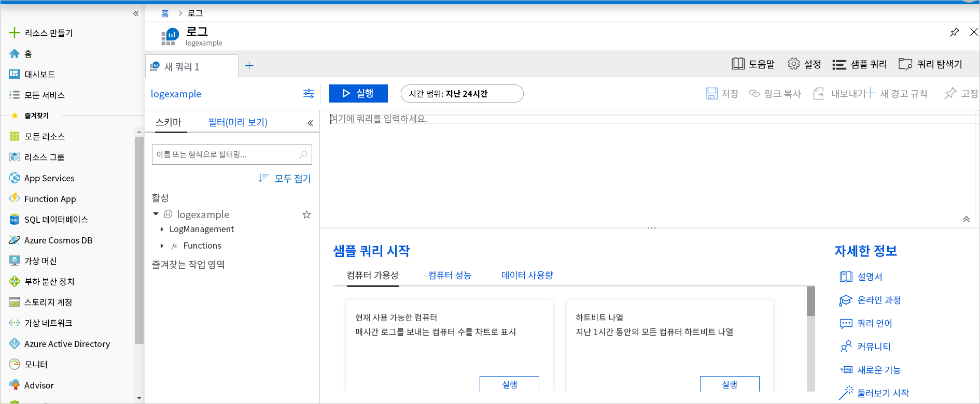The width and height of the screenshot is (980, 404).
Task: Open 모든 리소스 in favorites
Action: pos(37,137)
